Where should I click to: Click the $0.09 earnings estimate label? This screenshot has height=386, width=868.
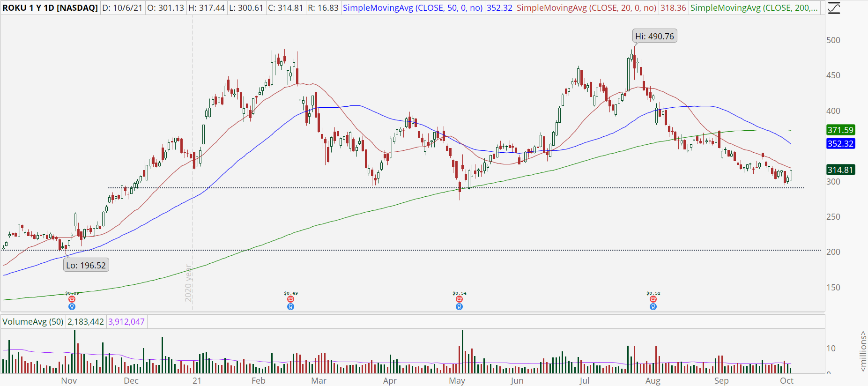pos(72,293)
